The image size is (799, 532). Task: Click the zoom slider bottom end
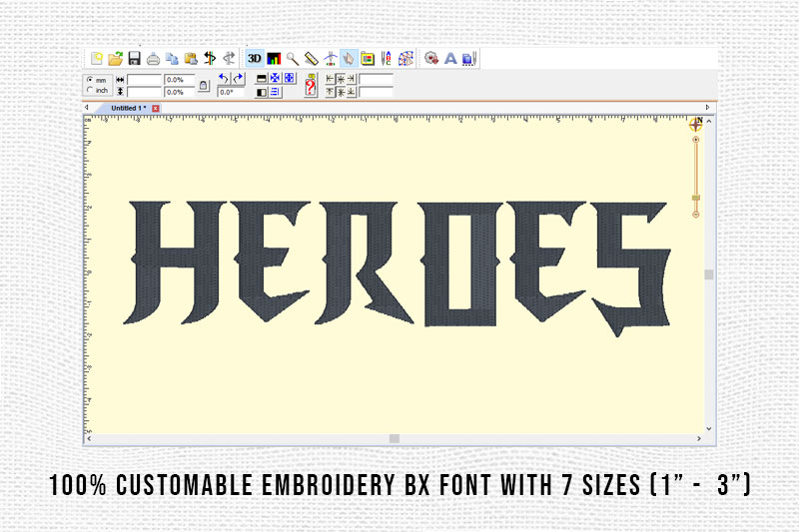[695, 215]
